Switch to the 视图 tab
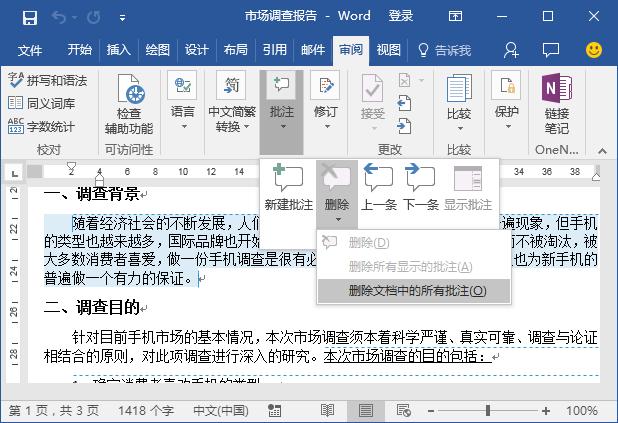This screenshot has height=423, width=618. 388,50
